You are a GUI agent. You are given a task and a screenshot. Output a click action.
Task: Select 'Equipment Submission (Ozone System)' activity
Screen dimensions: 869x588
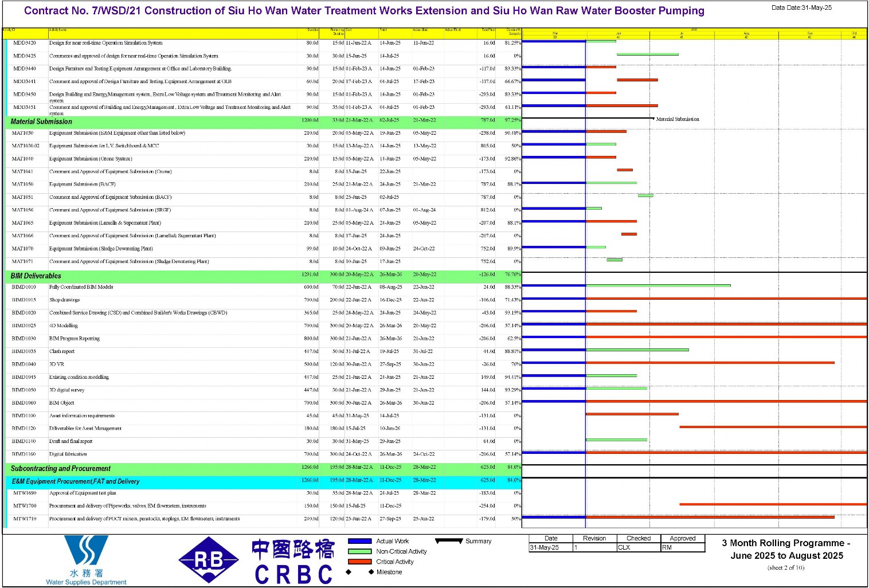(91, 159)
